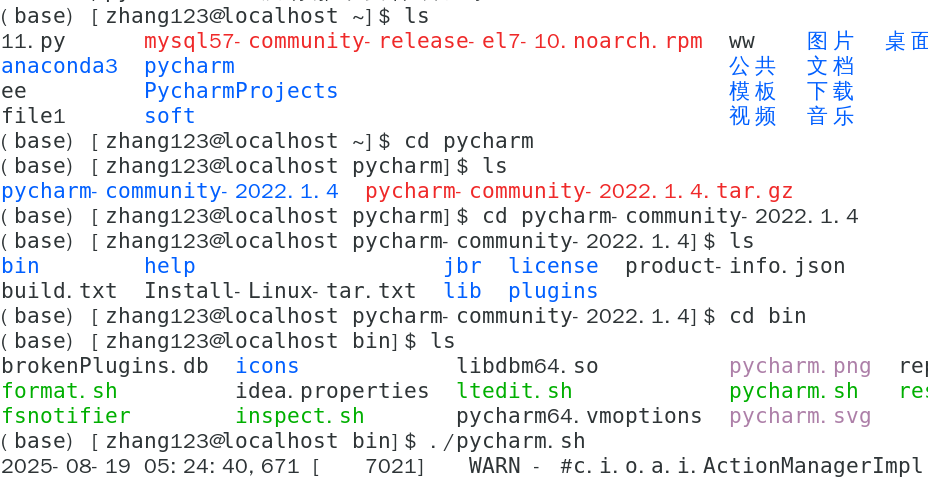The width and height of the screenshot is (928, 477).
Task: Select the #c.i.o.a.i.ActionManagerImpl logger name
Action: [742, 466]
